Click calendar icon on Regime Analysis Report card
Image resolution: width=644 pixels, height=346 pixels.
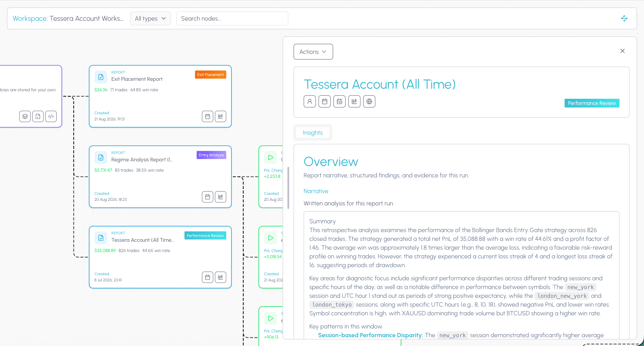pyautogui.click(x=207, y=197)
